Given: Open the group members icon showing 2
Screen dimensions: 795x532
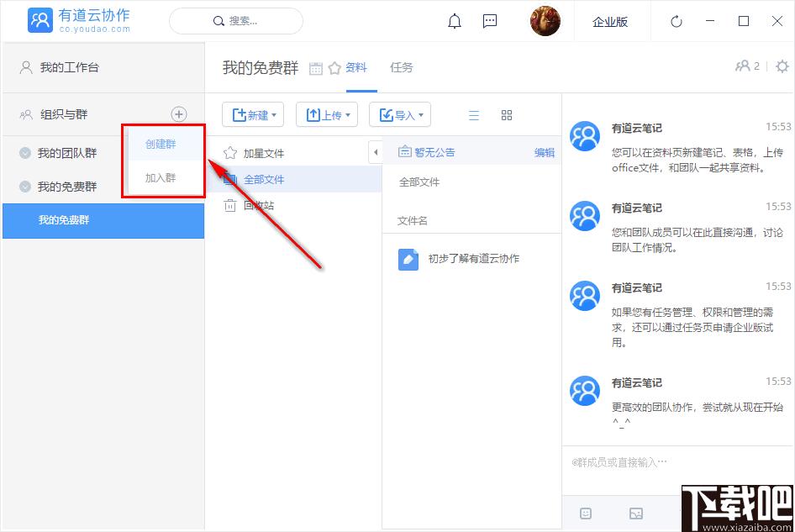Looking at the screenshot, I should 747,66.
